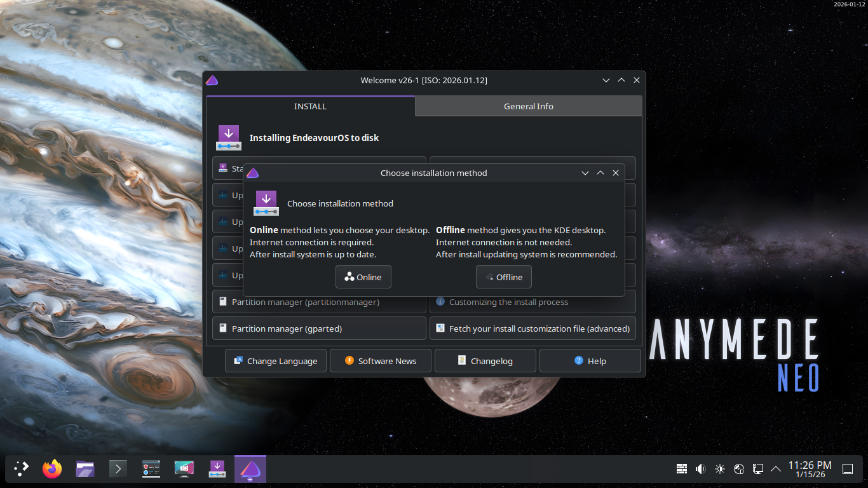Open the KDE application launcher

(x=22, y=469)
